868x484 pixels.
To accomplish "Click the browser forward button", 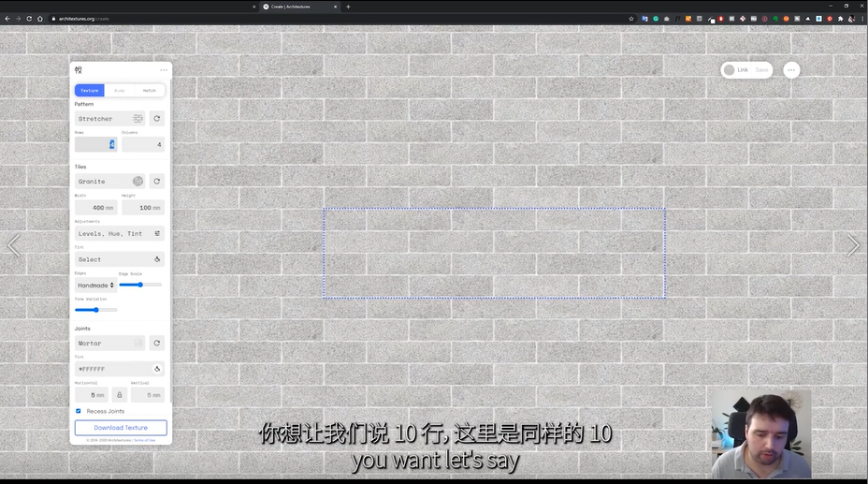I will click(x=19, y=19).
